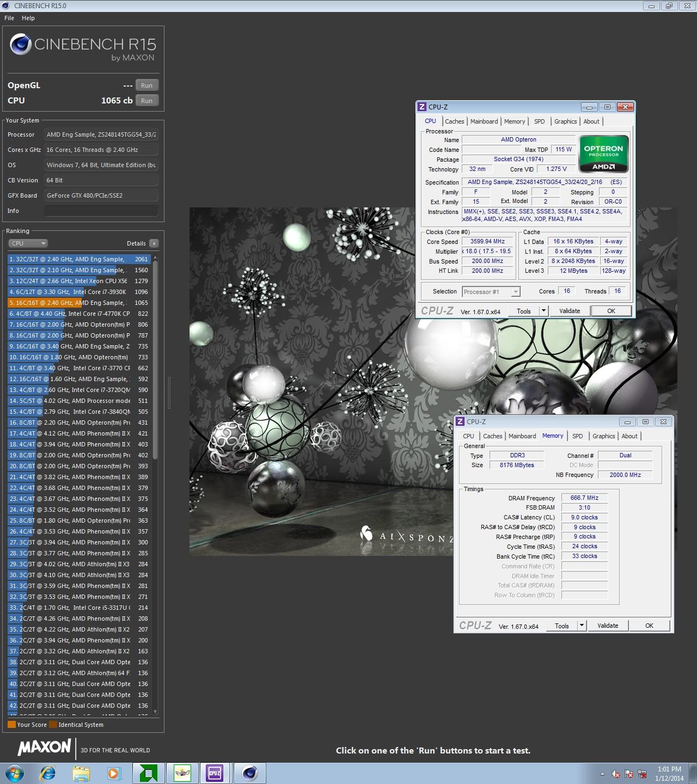Screen dimensions: 697x784
Task: Open Windows Media Player taskbar icon
Action: coord(114,773)
